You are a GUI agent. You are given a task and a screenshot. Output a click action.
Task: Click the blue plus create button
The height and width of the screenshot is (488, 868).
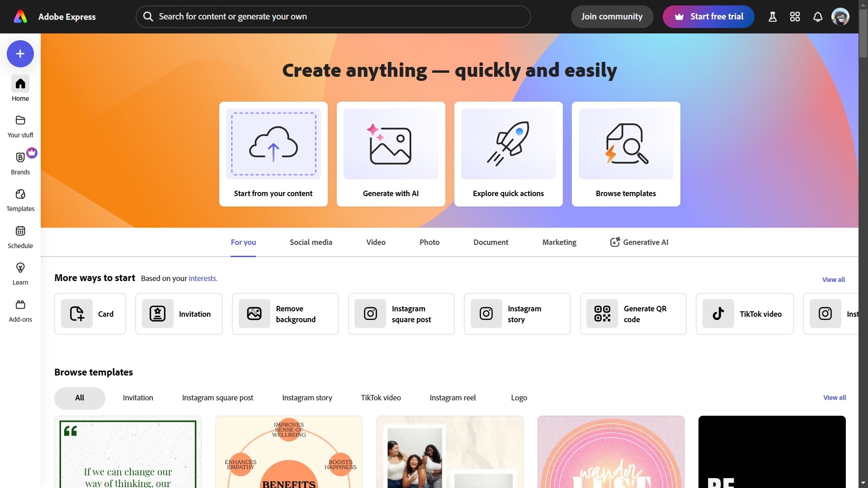click(x=20, y=54)
